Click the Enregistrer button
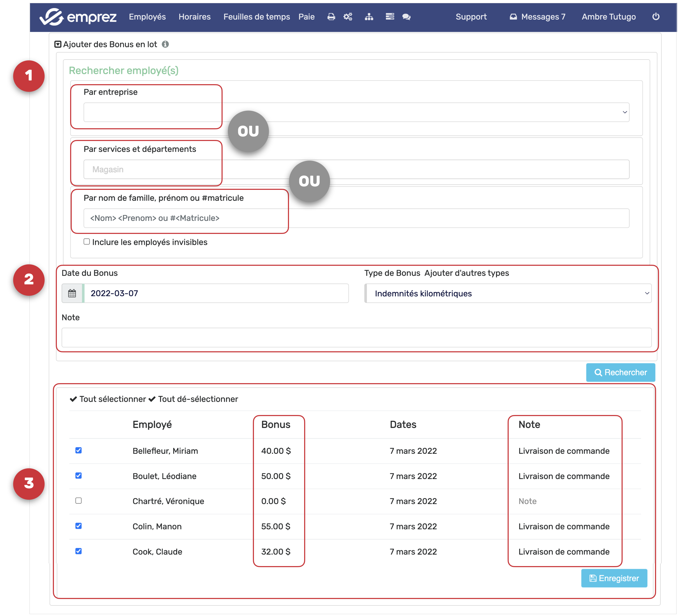This screenshot has height=616, width=680. click(x=614, y=578)
